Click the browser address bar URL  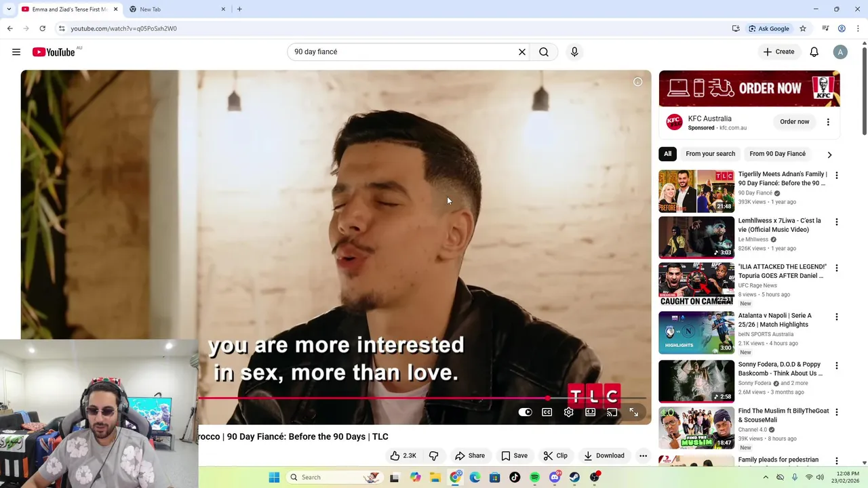[x=123, y=28]
